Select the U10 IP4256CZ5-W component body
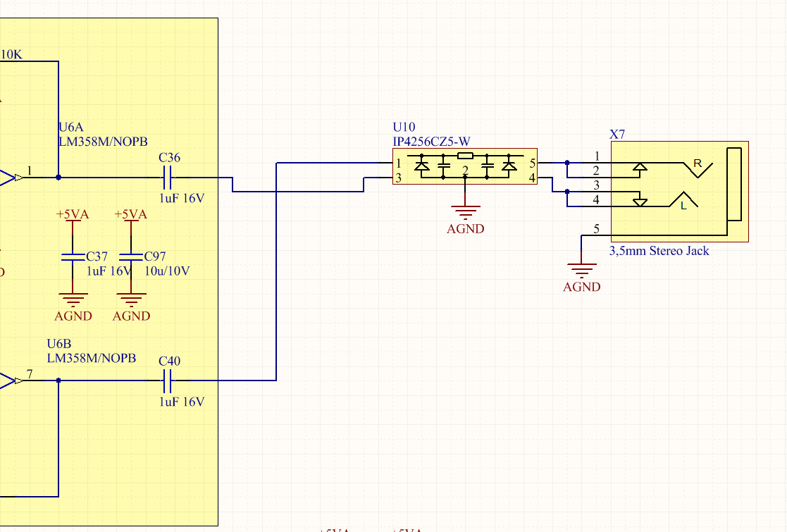 click(465, 166)
